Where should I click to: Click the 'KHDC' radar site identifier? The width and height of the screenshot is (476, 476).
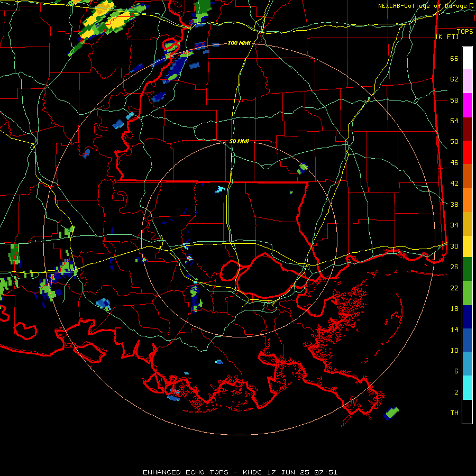click(253, 472)
